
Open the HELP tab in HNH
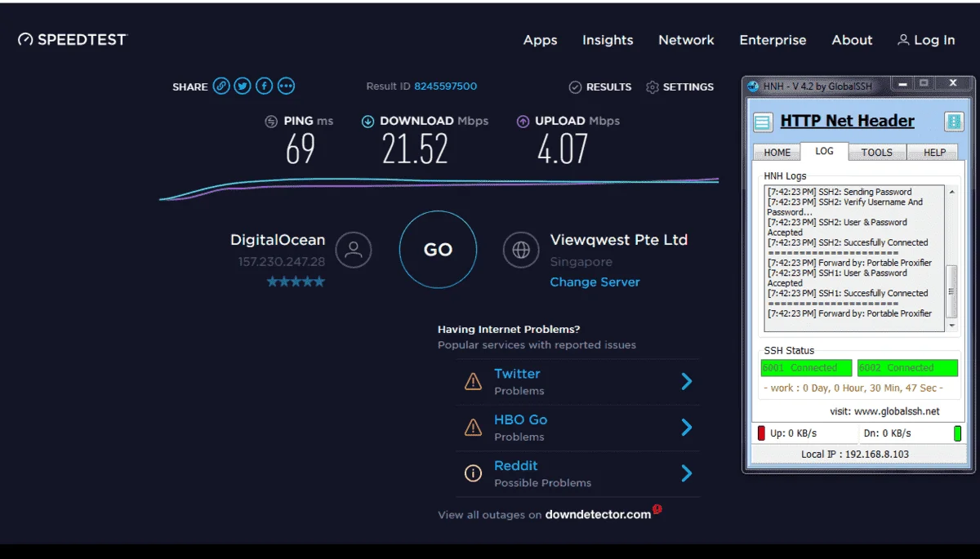click(x=934, y=153)
